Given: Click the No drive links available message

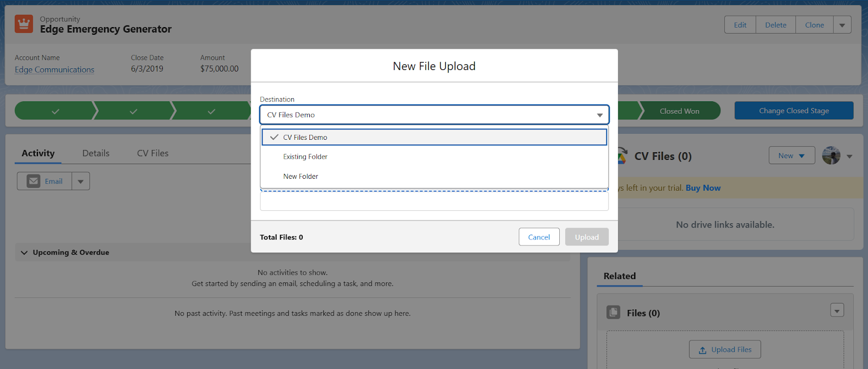Looking at the screenshot, I should (x=725, y=224).
